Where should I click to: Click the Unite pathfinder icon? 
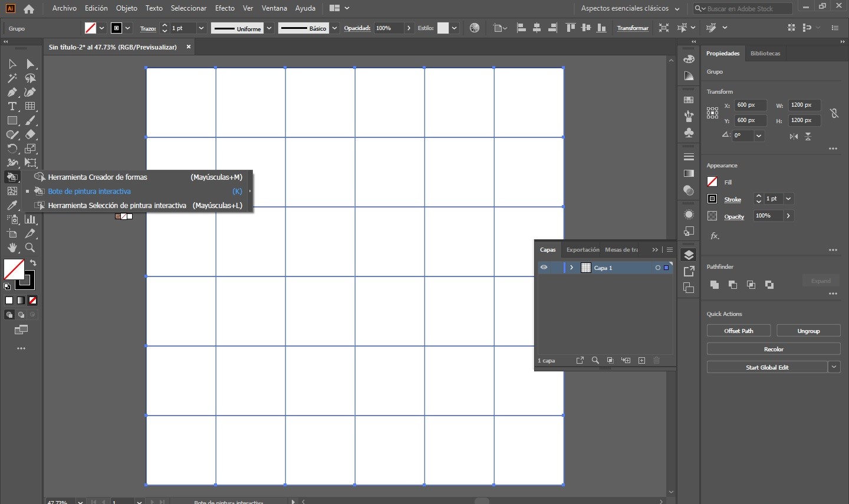pyautogui.click(x=715, y=285)
